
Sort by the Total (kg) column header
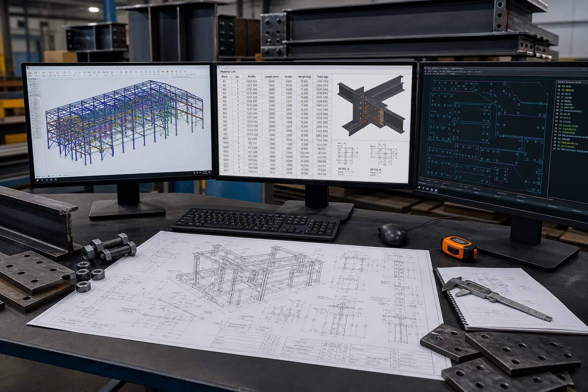(322, 77)
